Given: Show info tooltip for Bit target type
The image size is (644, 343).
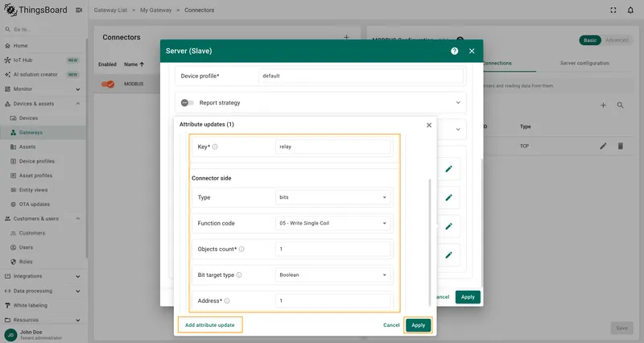Looking at the screenshot, I should tap(239, 275).
